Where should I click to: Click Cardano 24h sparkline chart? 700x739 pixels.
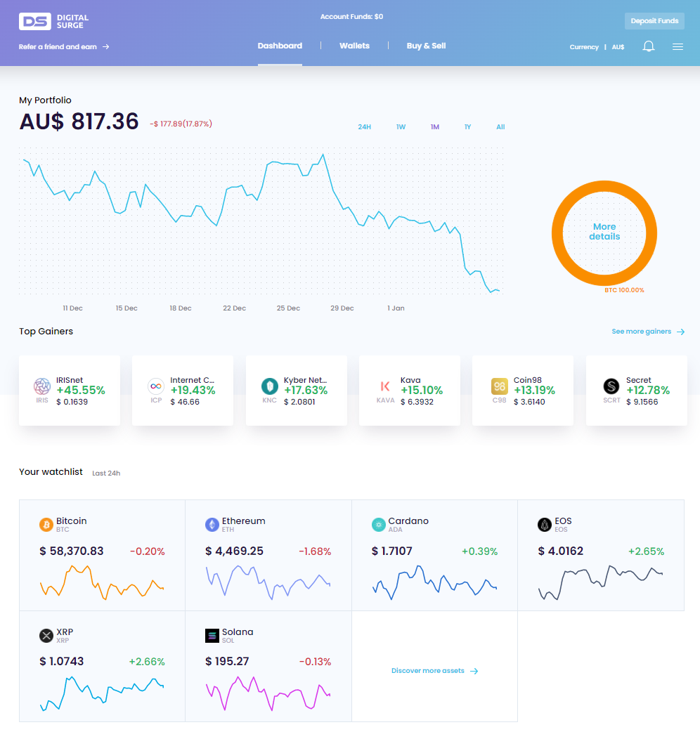click(434, 582)
